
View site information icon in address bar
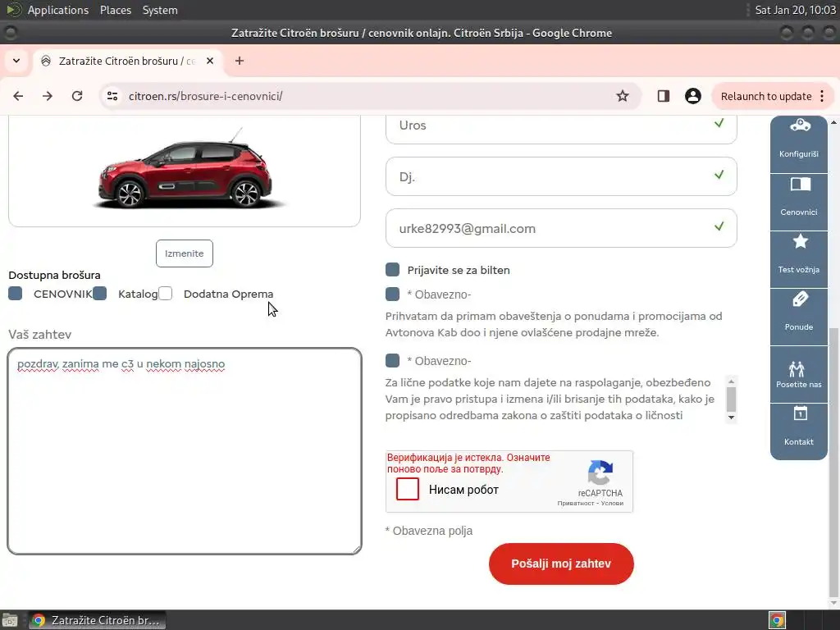click(x=112, y=96)
